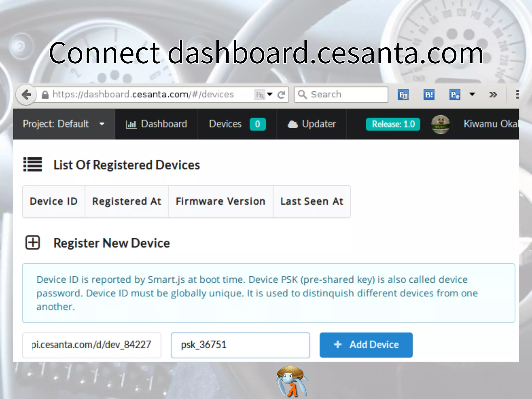Click the magnifier icon in Search box

(302, 95)
